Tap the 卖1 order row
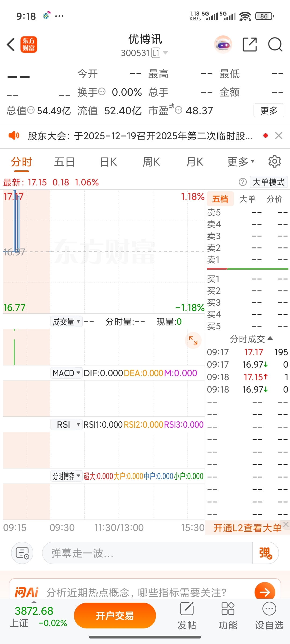The height and width of the screenshot is (644, 290). [x=247, y=259]
